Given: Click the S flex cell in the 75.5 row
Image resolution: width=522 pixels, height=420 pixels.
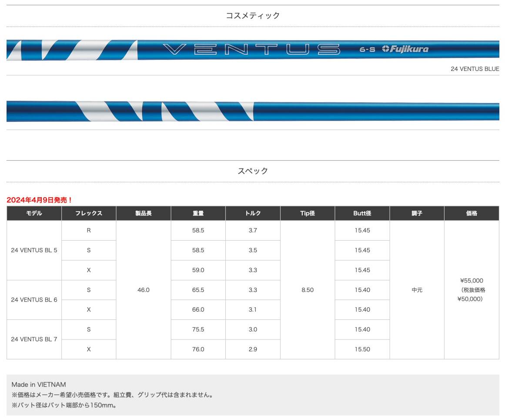Looking at the screenshot, I should pyautogui.click(x=89, y=329).
